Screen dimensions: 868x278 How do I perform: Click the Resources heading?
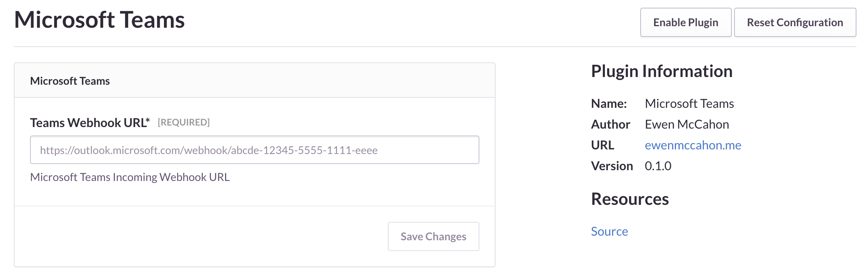tap(630, 199)
